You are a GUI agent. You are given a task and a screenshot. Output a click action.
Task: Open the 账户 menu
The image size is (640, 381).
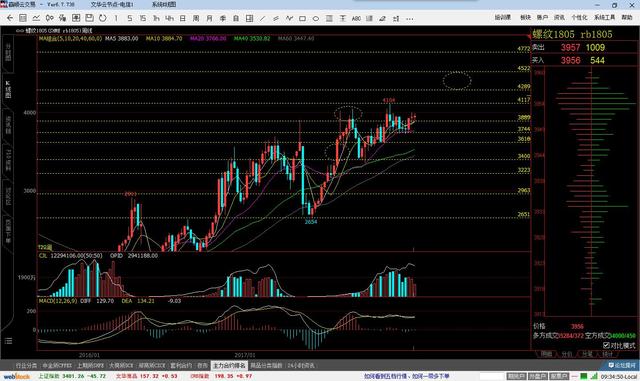tap(542, 17)
